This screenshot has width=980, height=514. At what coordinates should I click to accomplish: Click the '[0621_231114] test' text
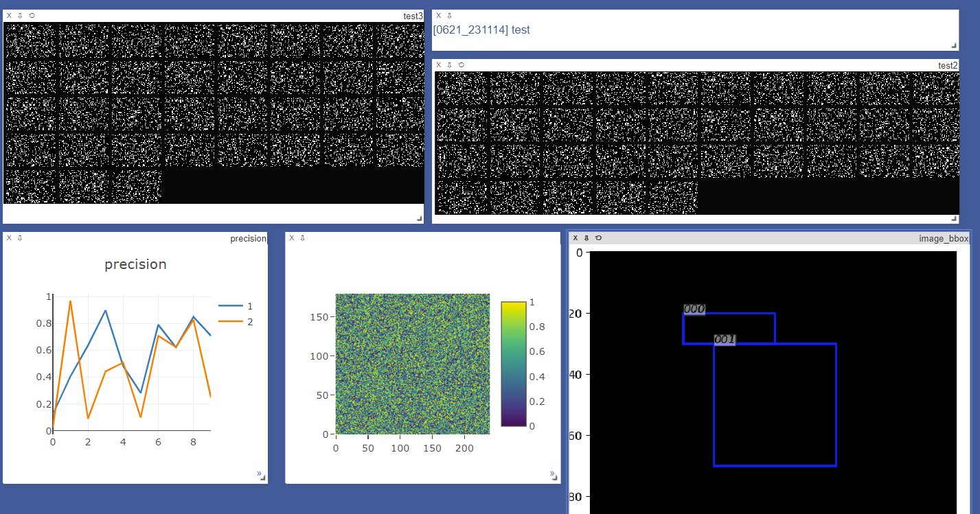coord(481,30)
